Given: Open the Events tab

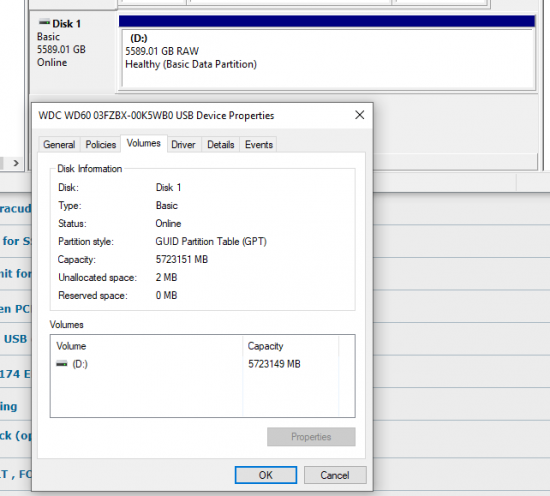Looking at the screenshot, I should tap(259, 145).
